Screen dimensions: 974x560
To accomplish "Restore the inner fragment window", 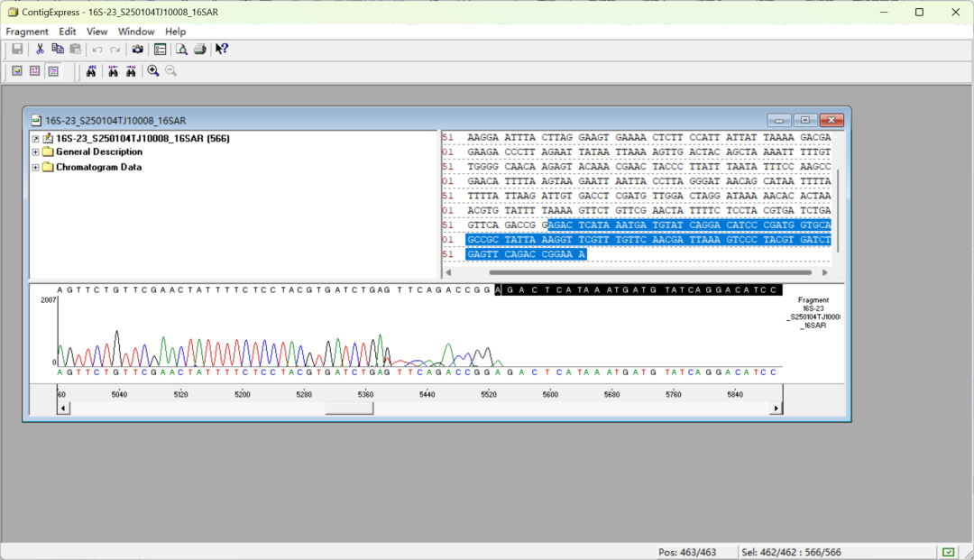I will point(805,121).
